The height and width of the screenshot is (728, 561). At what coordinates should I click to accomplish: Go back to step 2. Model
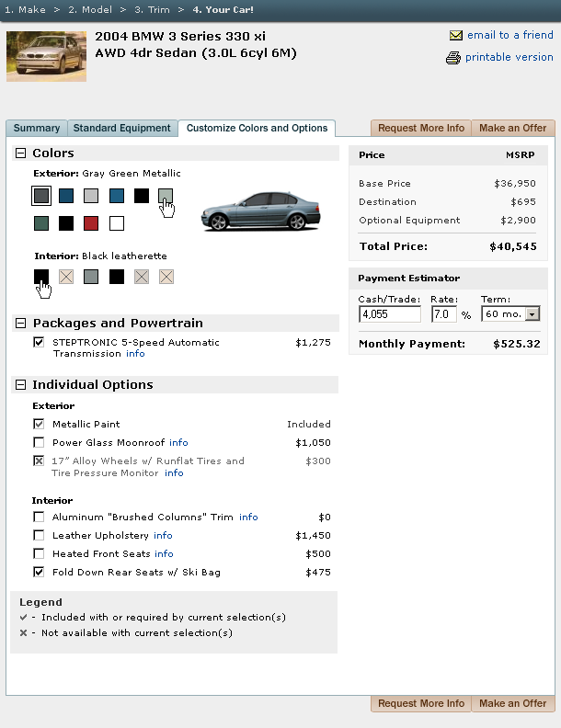(x=90, y=10)
